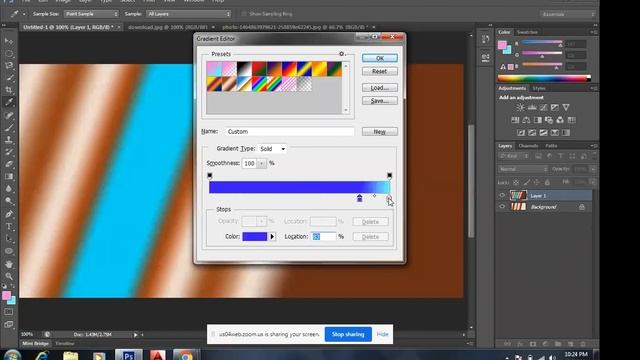Open the Sample All Layers dropdown

(189, 14)
